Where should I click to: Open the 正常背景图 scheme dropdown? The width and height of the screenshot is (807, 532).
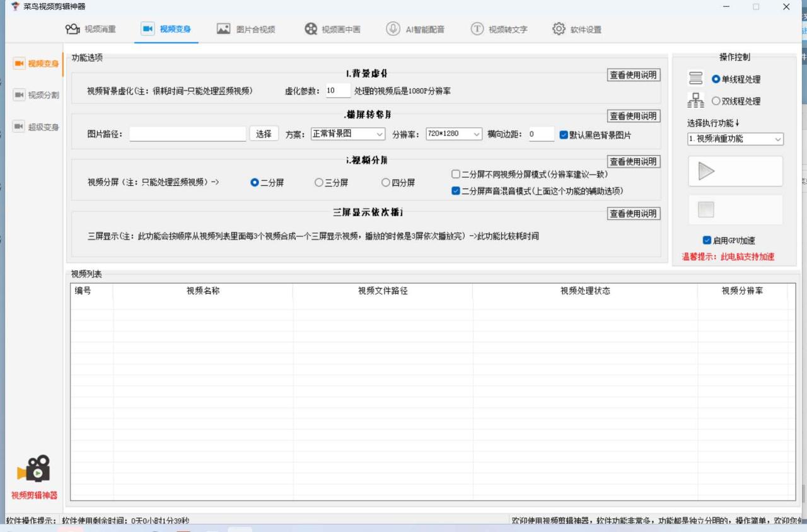point(346,134)
